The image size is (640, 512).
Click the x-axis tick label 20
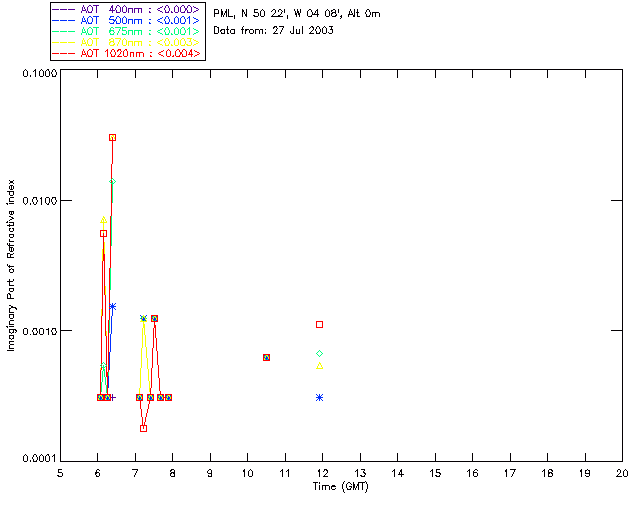pyautogui.click(x=622, y=474)
